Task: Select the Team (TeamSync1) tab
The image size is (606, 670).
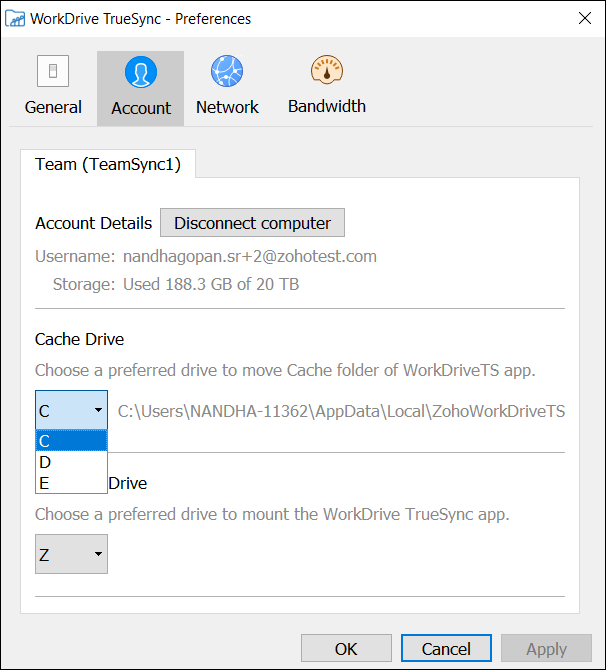Action: [108, 164]
